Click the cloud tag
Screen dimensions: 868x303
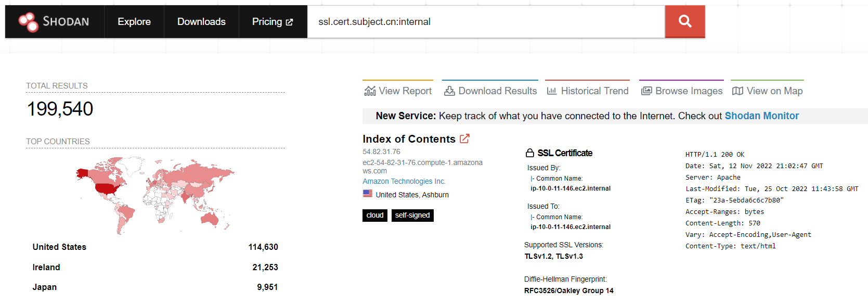pyautogui.click(x=375, y=215)
